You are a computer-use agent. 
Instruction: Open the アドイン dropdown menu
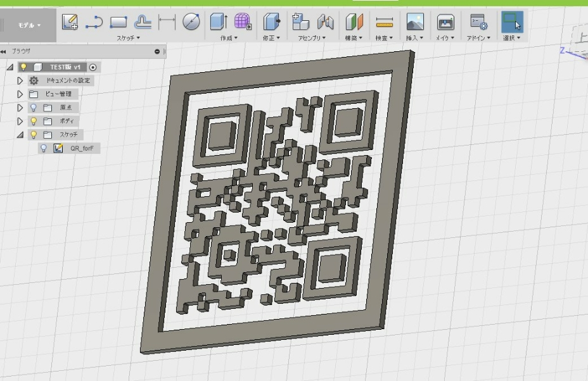(478, 38)
